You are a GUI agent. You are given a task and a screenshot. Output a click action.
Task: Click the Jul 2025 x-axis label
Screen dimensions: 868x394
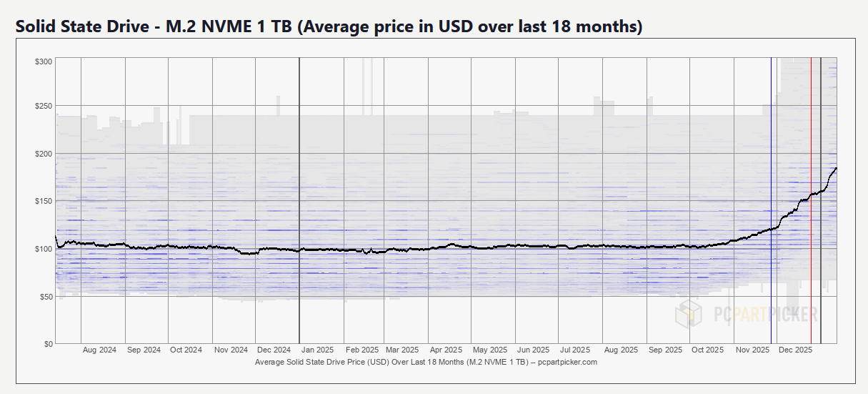pos(575,350)
